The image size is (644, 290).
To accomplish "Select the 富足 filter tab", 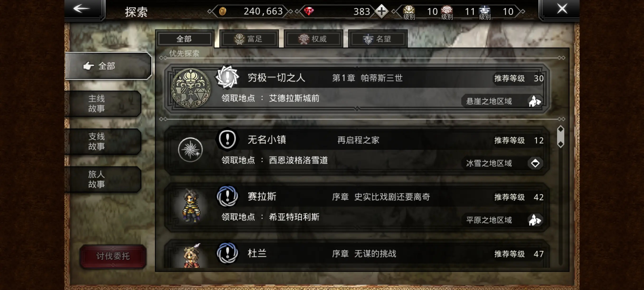I will 249,39.
